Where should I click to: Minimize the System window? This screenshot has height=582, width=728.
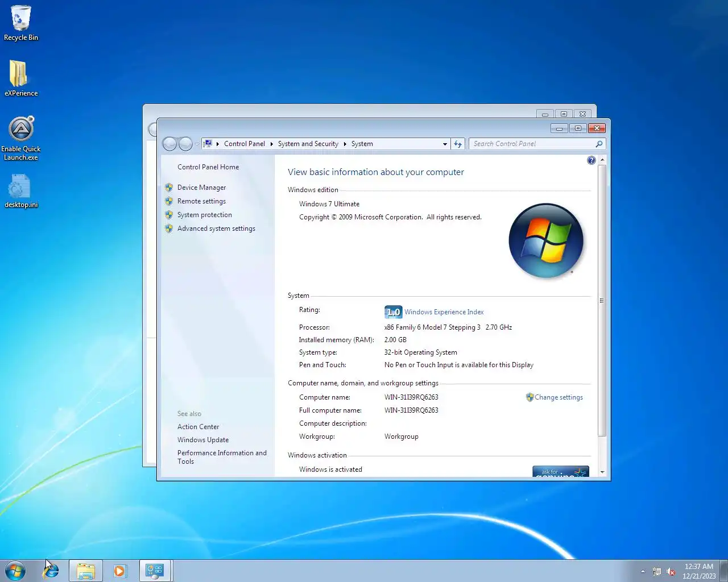(559, 128)
